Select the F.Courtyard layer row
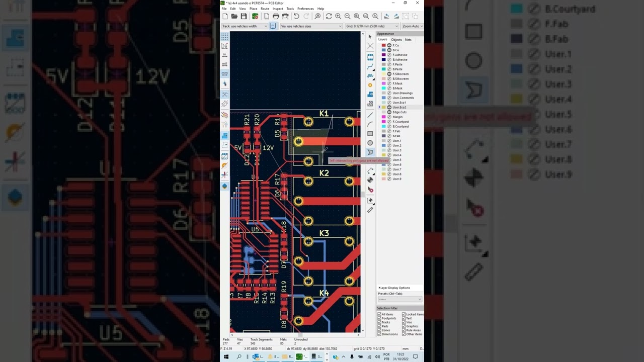The height and width of the screenshot is (362, 644). pyautogui.click(x=401, y=122)
